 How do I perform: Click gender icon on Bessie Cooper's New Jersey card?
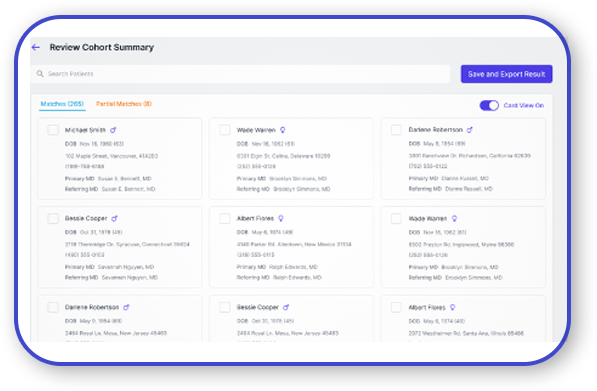(286, 307)
